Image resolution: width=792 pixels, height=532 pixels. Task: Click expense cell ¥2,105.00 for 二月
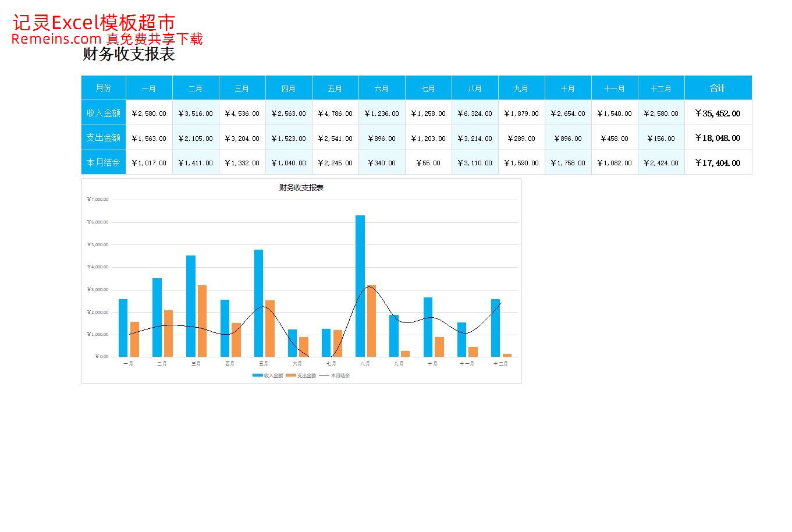pos(196,138)
